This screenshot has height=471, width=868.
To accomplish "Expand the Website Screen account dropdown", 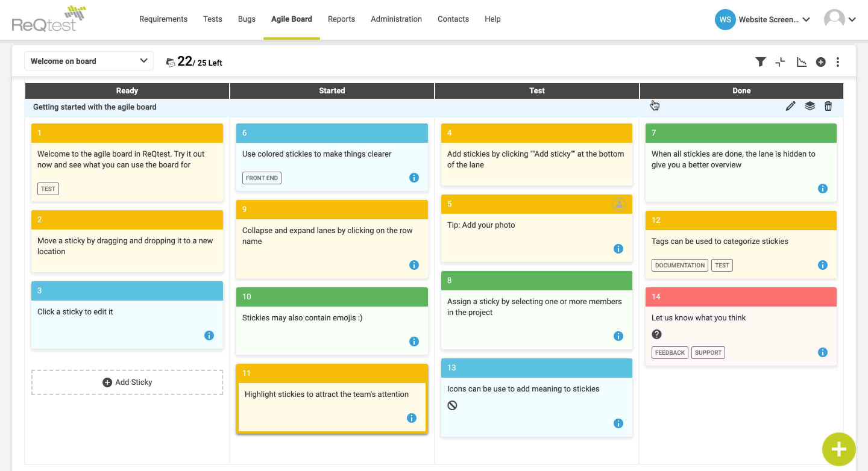I will click(x=807, y=19).
